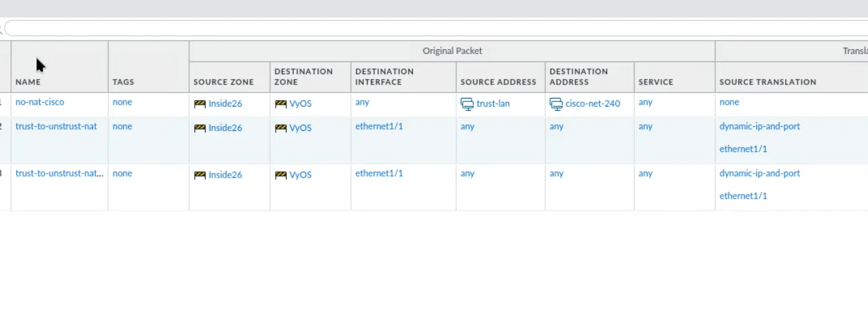Click the VyOS zone icon in no-nat-cisco row

(281, 104)
